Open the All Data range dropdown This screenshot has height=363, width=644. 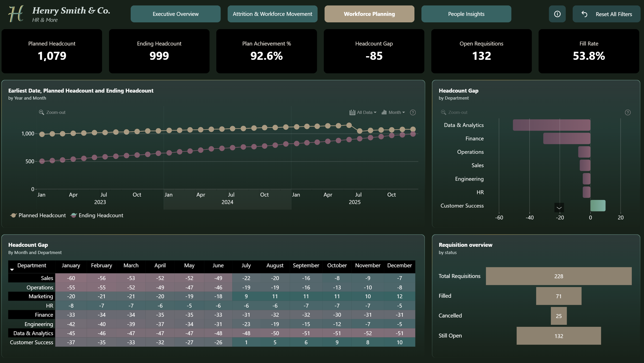pos(367,112)
